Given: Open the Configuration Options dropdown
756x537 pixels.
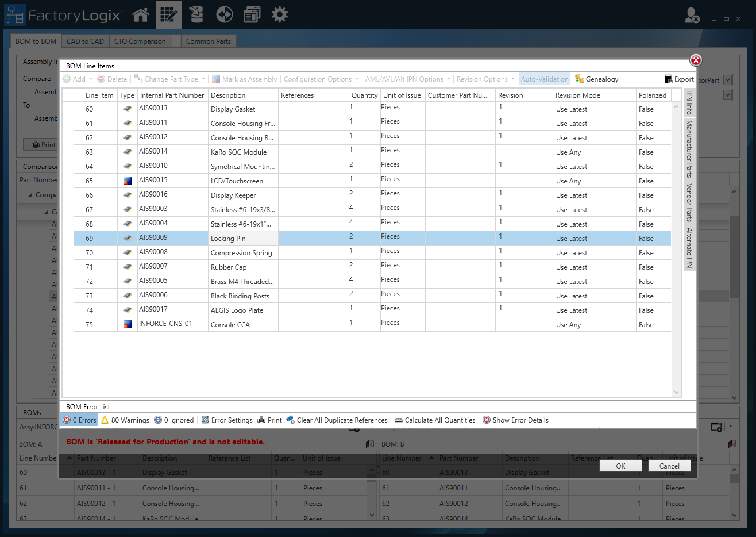Looking at the screenshot, I should click(319, 79).
